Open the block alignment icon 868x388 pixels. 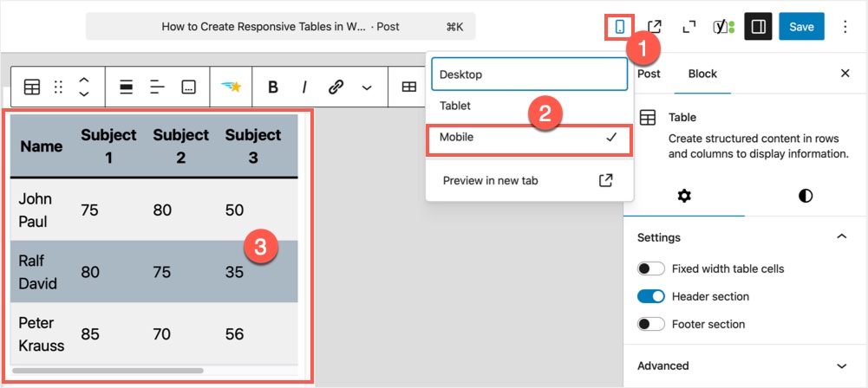[127, 87]
